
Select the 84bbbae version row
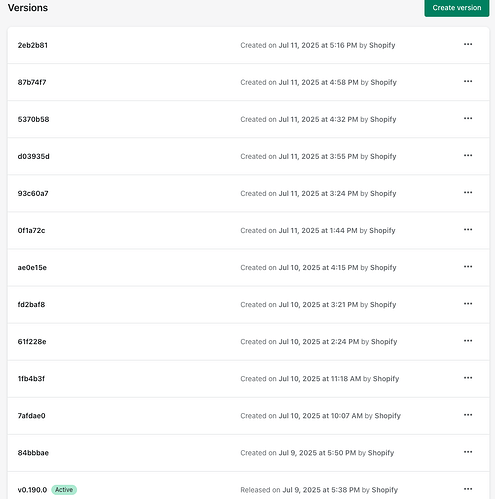click(248, 453)
